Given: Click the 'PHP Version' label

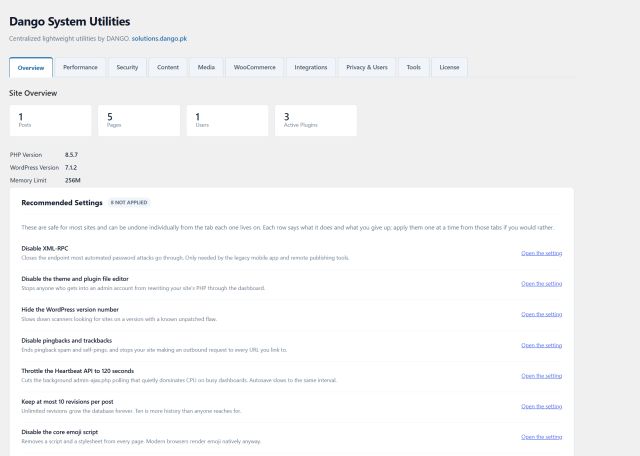Looking at the screenshot, I should point(26,155).
